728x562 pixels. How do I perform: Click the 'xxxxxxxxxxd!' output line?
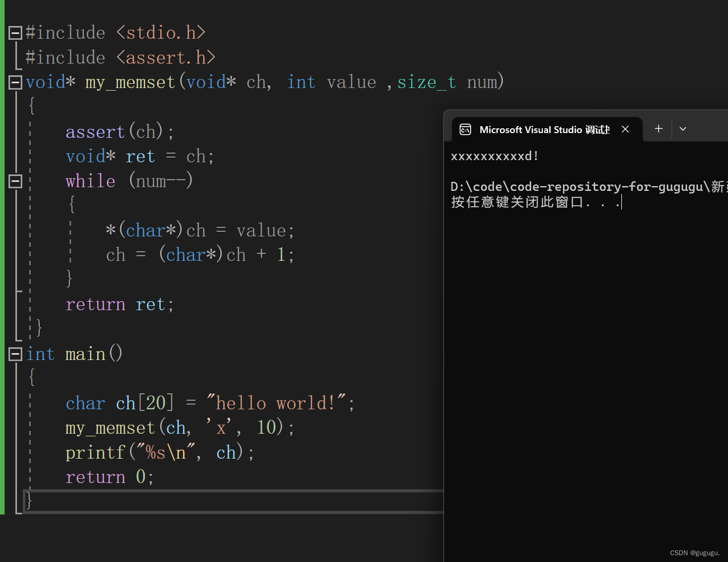pyautogui.click(x=495, y=156)
